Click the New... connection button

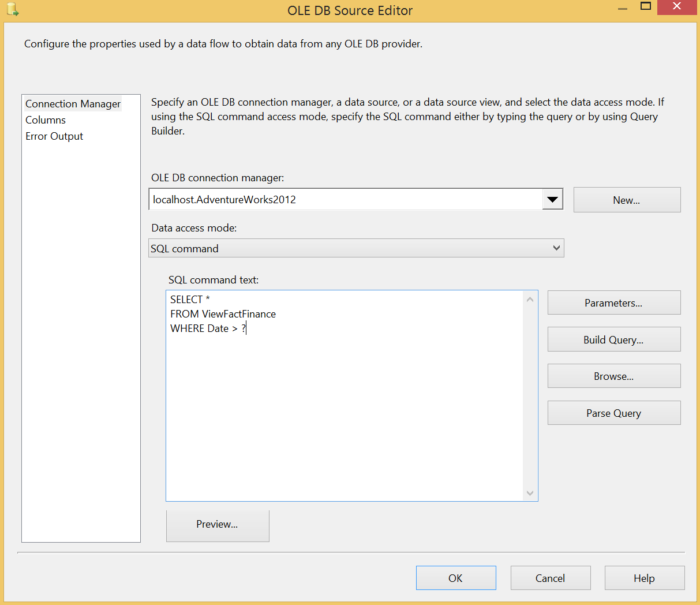coord(627,200)
